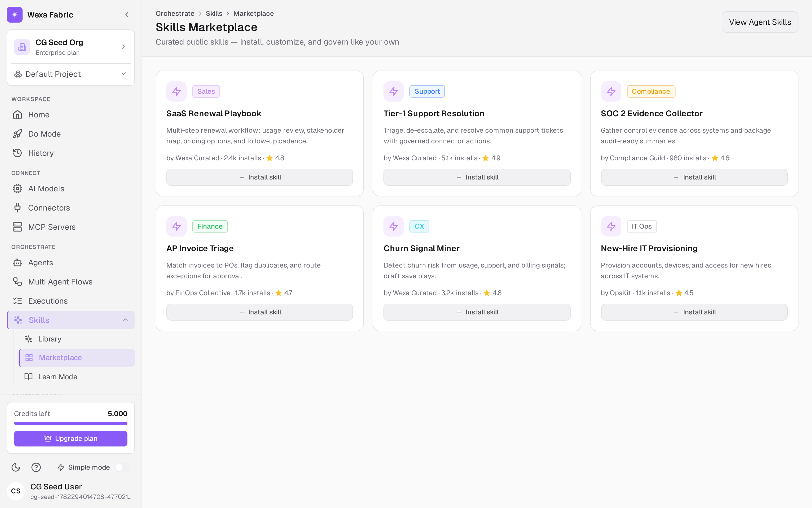The image size is (812, 508).
Task: Click the Executions list icon
Action: (17, 301)
